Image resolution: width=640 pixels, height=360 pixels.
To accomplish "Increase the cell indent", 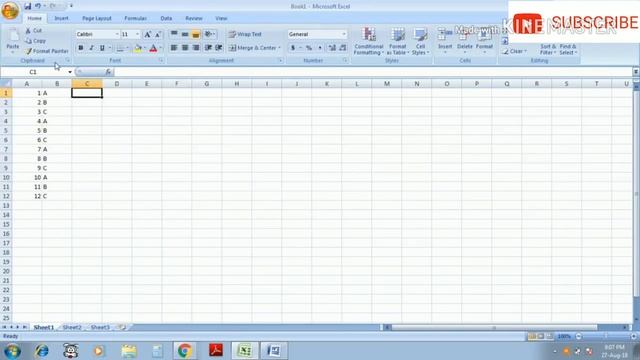I will (219, 48).
